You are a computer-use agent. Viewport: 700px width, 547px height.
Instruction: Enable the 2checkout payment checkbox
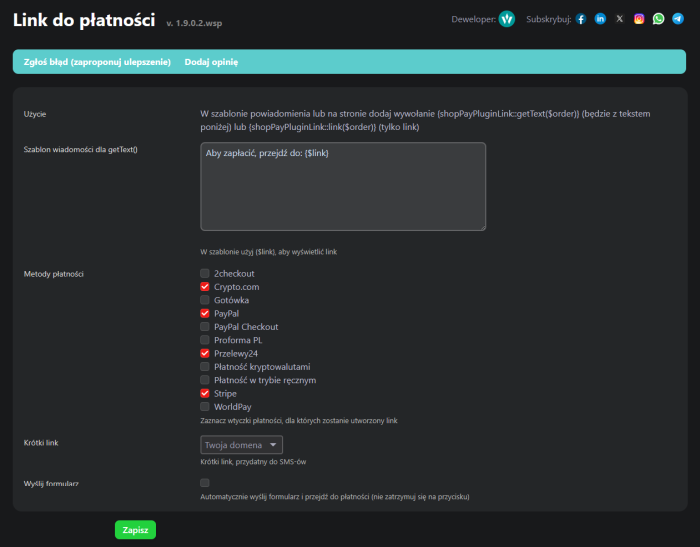click(x=205, y=274)
